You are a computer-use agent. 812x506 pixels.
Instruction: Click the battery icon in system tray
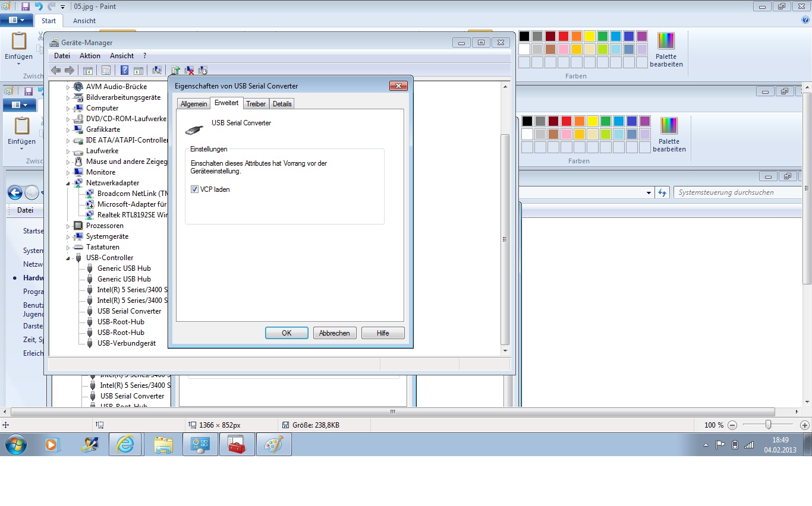[x=735, y=445]
